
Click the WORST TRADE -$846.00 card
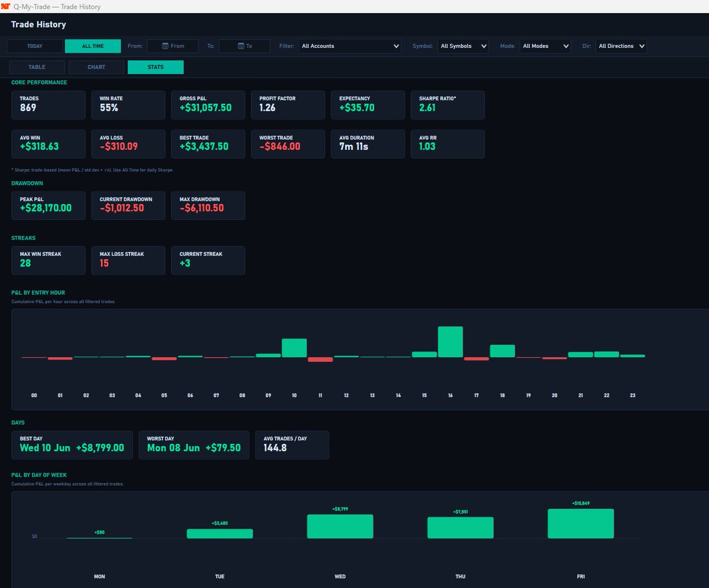(288, 144)
